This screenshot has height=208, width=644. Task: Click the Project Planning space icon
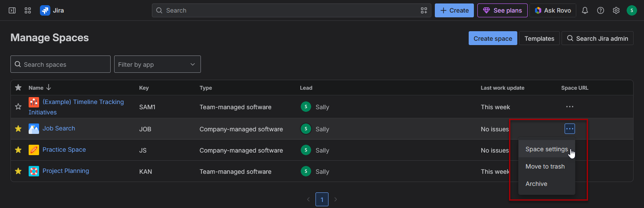(x=34, y=171)
